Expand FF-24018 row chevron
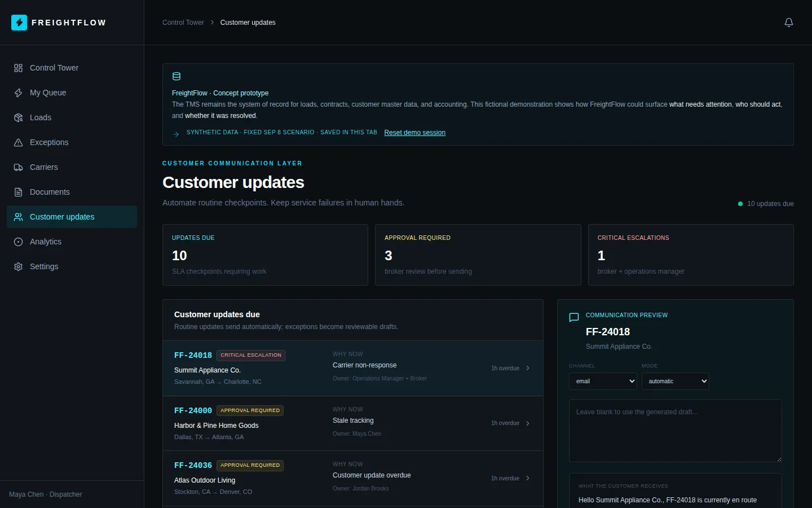The image size is (812, 508). pyautogui.click(x=528, y=368)
